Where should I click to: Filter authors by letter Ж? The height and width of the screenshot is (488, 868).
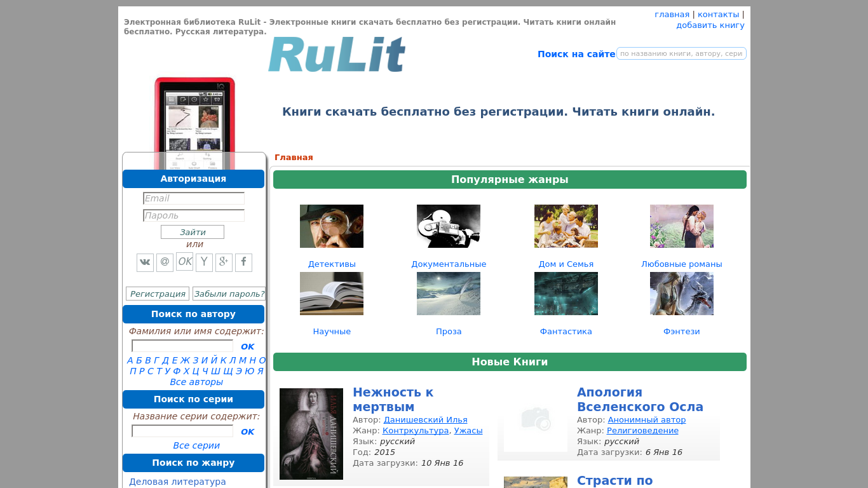(184, 360)
